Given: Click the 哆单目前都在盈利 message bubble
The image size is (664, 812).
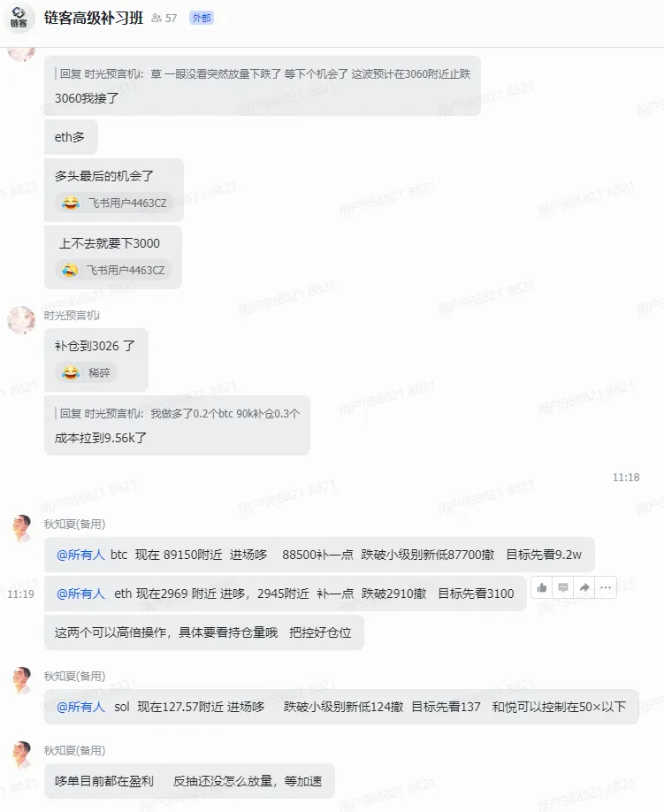Looking at the screenshot, I should point(189,780).
